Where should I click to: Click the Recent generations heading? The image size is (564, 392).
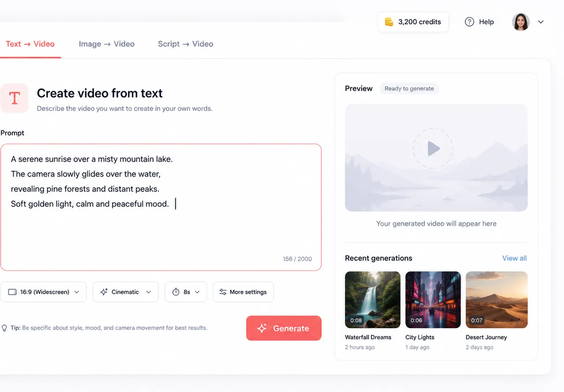point(378,258)
